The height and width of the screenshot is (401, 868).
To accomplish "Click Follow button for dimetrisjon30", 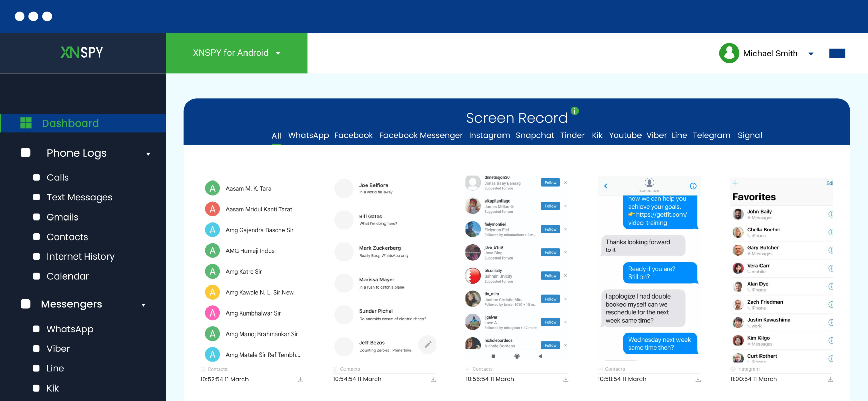I will (x=550, y=183).
